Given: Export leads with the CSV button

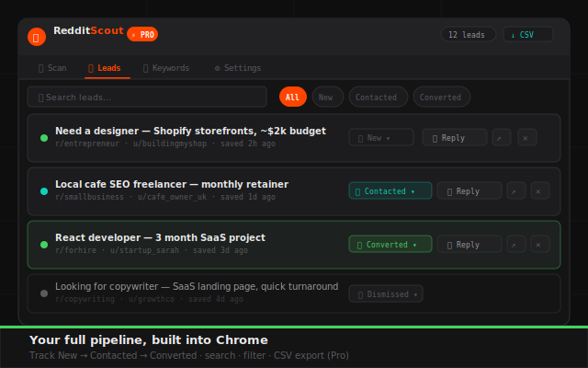Looking at the screenshot, I should (x=527, y=35).
